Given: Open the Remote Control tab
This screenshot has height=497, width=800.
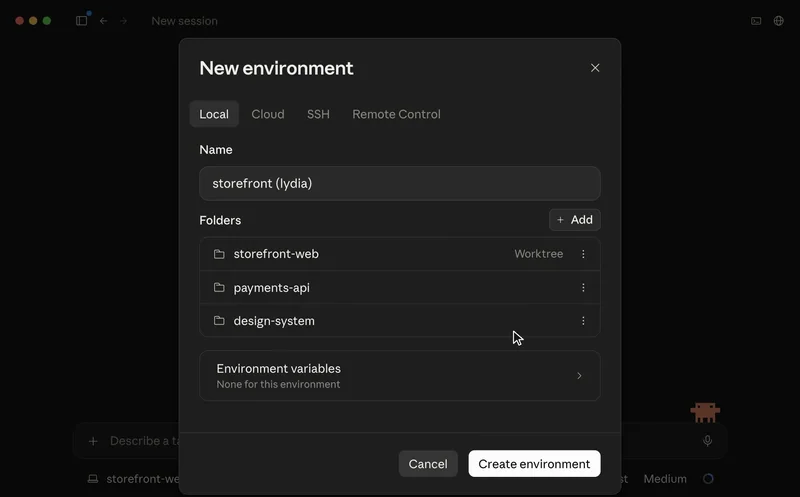Looking at the screenshot, I should (396, 114).
